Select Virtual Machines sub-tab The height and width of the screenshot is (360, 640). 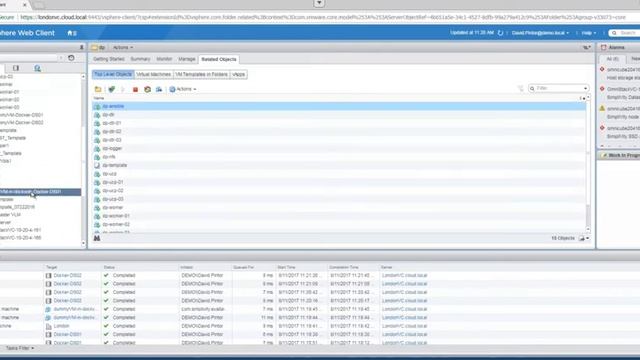(x=153, y=74)
